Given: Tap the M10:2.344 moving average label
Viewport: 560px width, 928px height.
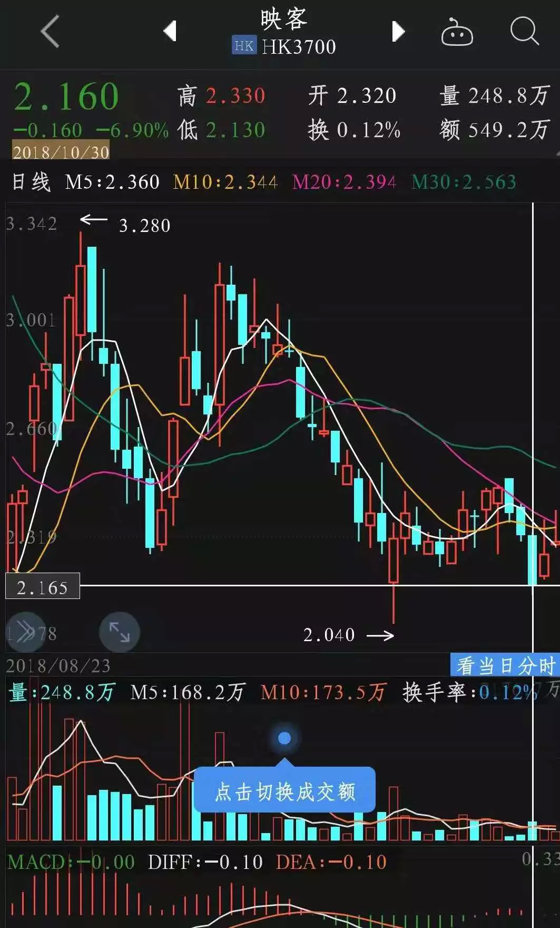Looking at the screenshot, I should click(225, 182).
